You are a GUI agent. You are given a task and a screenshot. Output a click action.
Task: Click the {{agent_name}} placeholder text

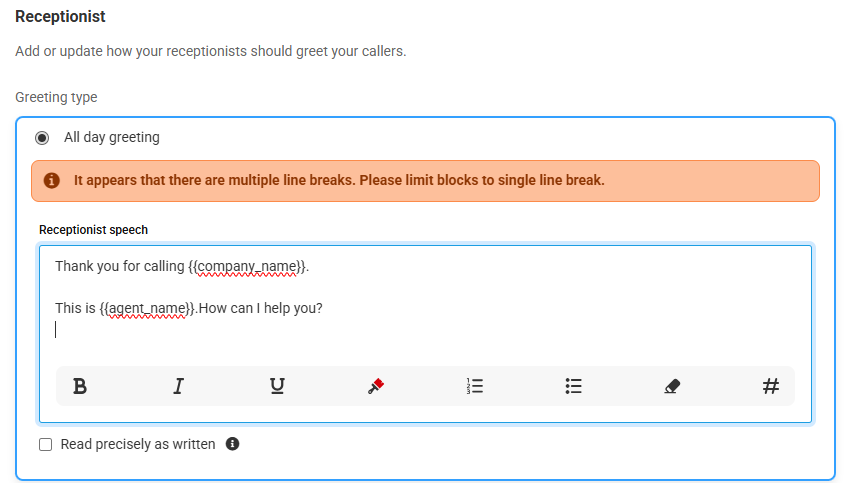click(x=147, y=308)
